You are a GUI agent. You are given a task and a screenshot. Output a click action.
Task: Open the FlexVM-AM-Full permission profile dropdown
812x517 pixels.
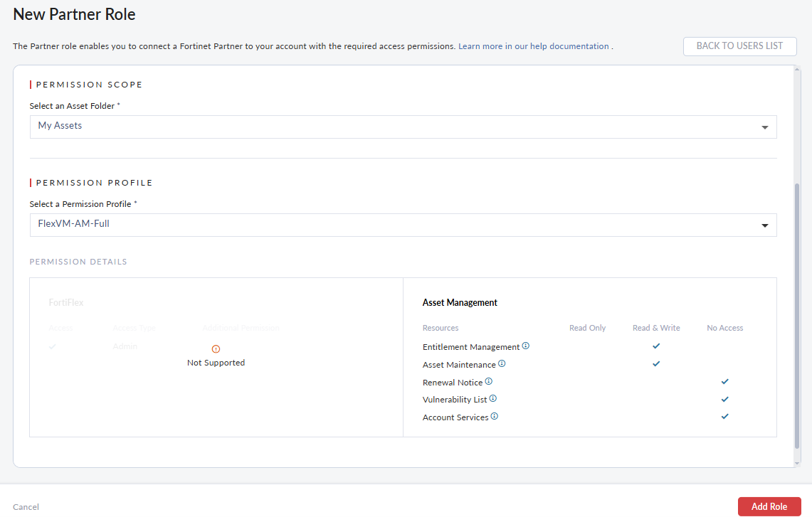tap(403, 225)
